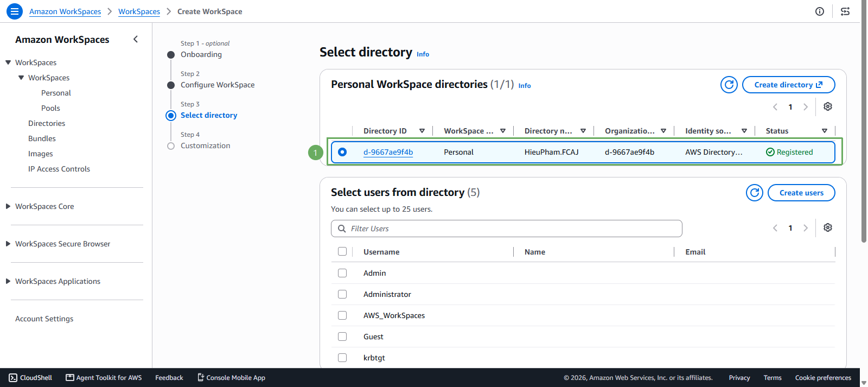Open Bundles in the sidebar
The width and height of the screenshot is (868, 387).
42,138
